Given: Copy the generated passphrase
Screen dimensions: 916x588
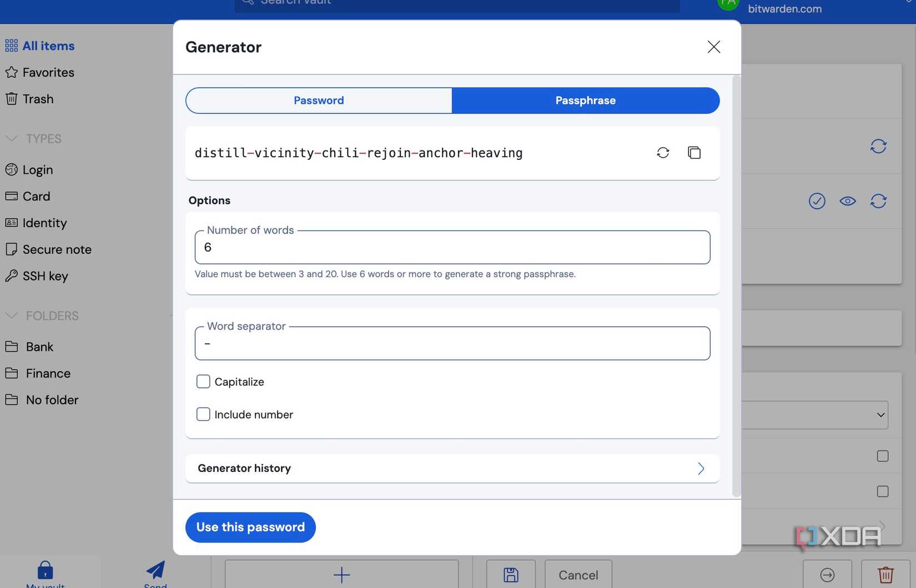Looking at the screenshot, I should coord(694,152).
